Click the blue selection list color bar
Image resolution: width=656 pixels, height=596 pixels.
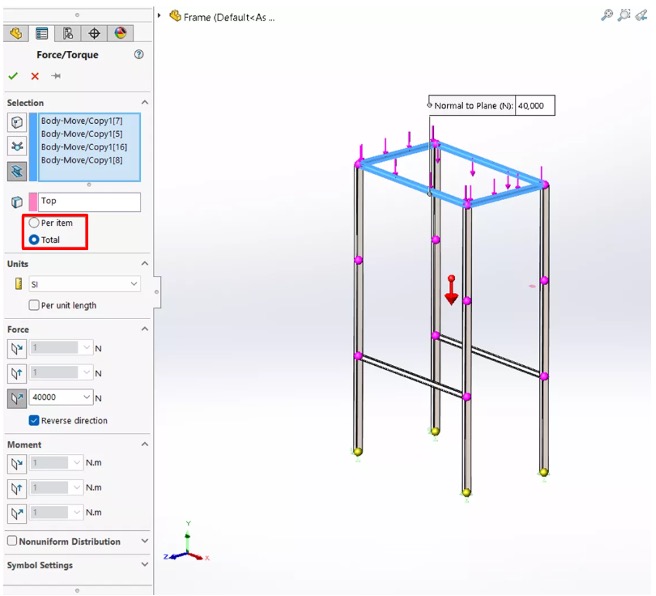tap(33, 147)
